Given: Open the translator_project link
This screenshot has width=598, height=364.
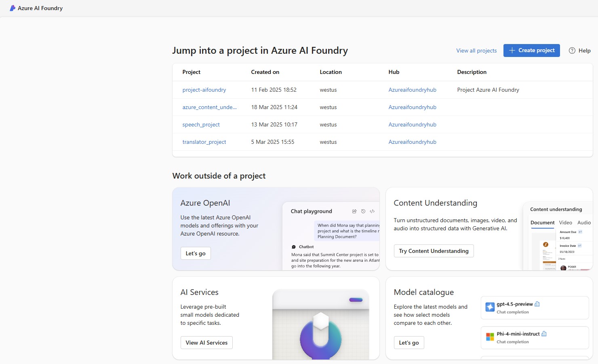Looking at the screenshot, I should point(204,142).
